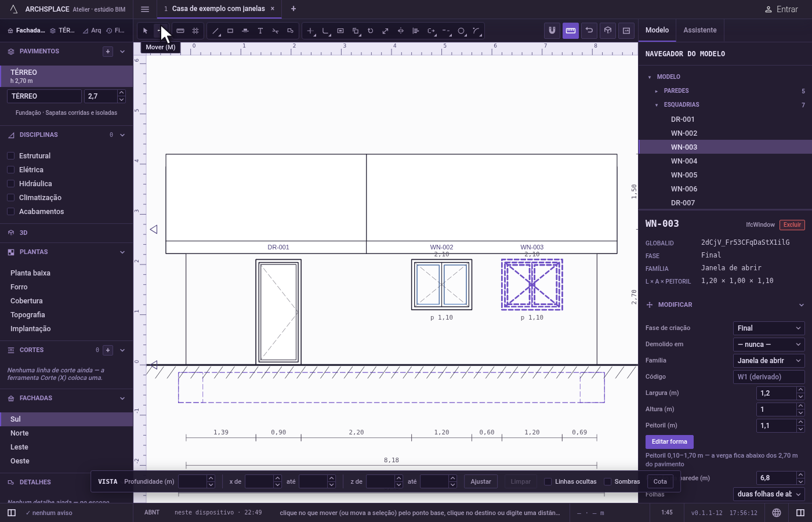Screen dimensions: 812x522
Task: Select the align tool
Action: [415, 31]
